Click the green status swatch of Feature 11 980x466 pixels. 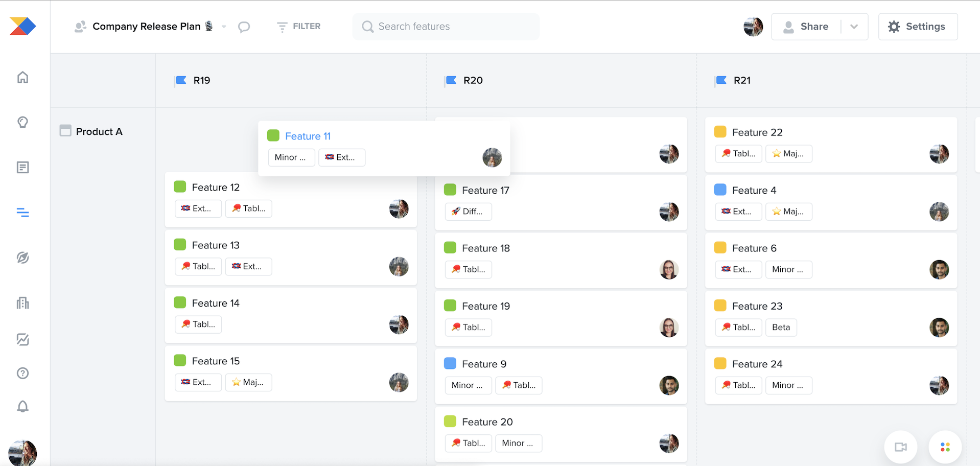click(273, 135)
